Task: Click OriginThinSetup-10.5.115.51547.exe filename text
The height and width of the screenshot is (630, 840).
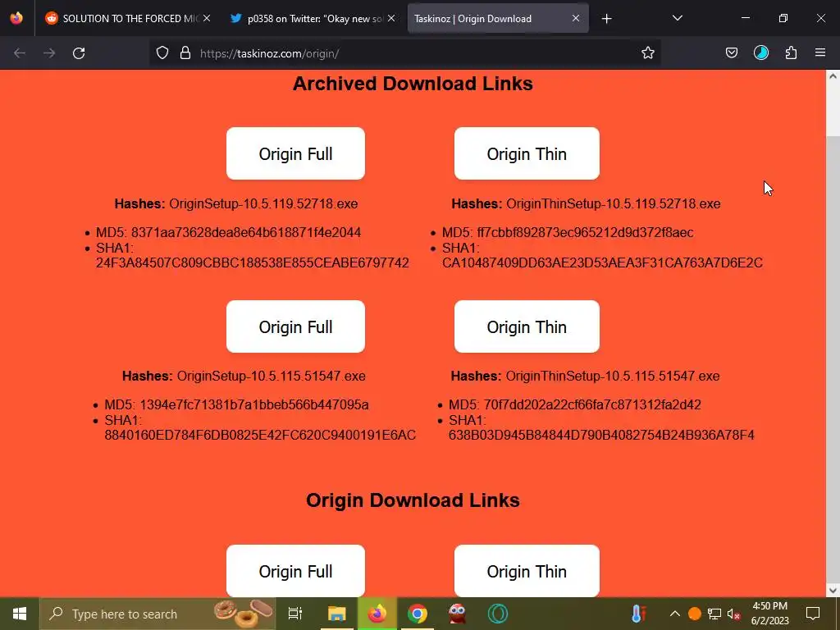Action: pos(612,376)
